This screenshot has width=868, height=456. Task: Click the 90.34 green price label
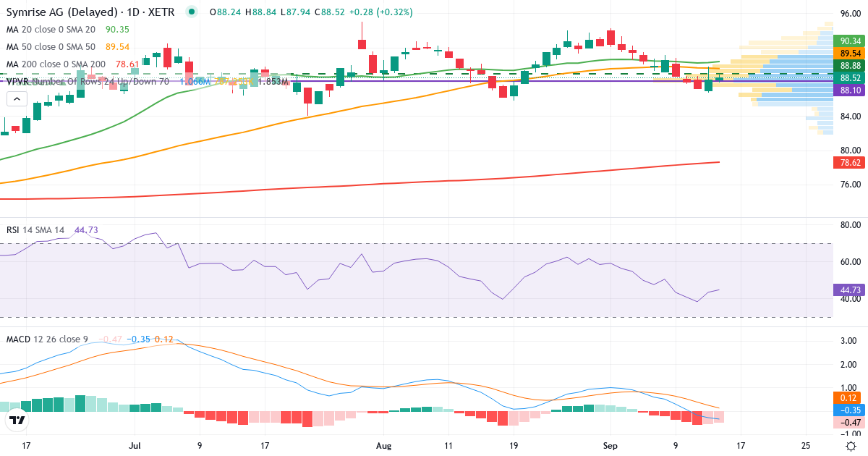coord(849,41)
